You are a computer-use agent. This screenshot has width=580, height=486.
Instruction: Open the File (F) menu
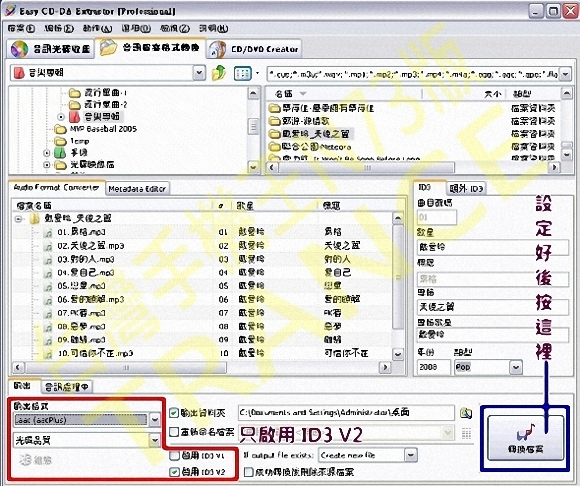[21, 28]
